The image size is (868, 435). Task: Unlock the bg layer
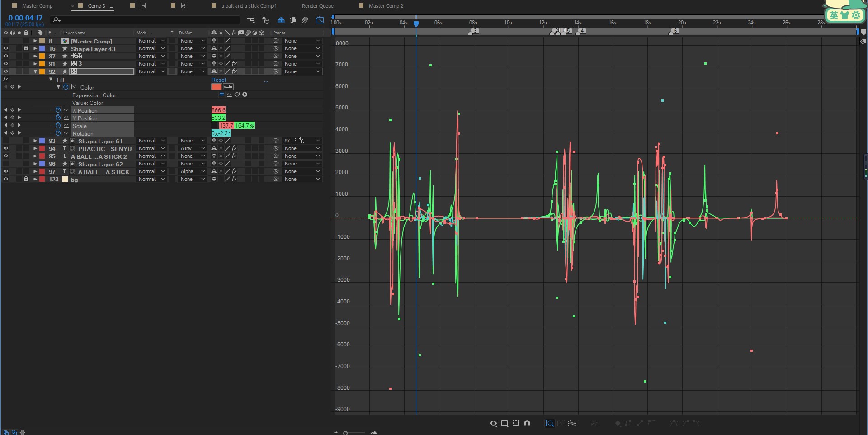coord(26,179)
